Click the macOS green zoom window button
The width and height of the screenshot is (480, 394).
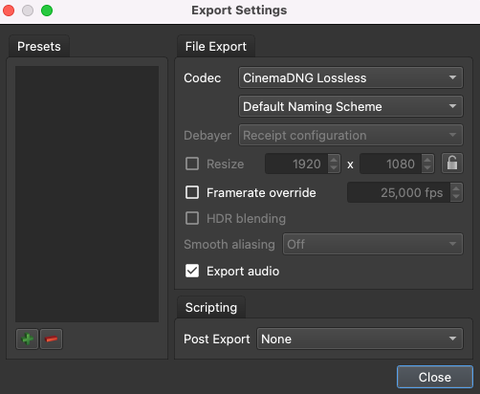[47, 10]
